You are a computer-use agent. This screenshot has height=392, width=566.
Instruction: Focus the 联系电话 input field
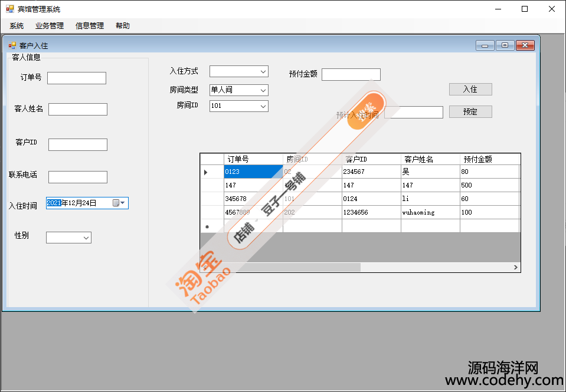78,177
